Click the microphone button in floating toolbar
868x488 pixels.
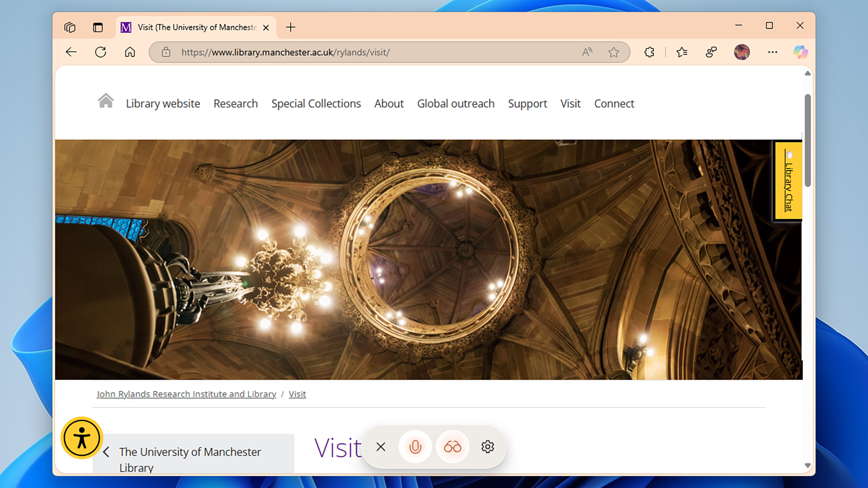pos(415,447)
